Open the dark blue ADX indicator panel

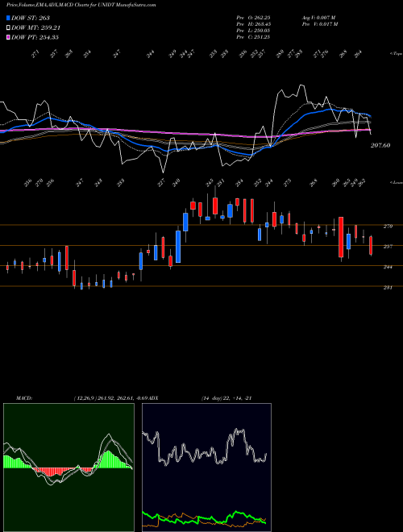tap(206, 468)
